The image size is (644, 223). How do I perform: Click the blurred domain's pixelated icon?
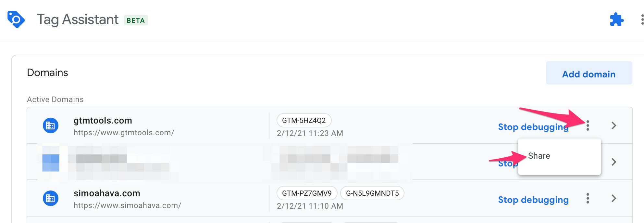coord(51,162)
